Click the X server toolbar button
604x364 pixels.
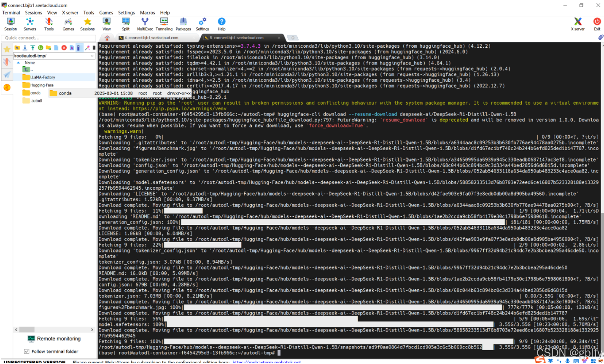[x=578, y=24]
